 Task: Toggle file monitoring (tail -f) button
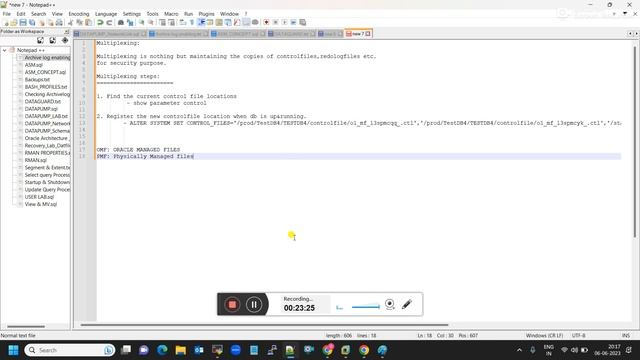[255, 22]
